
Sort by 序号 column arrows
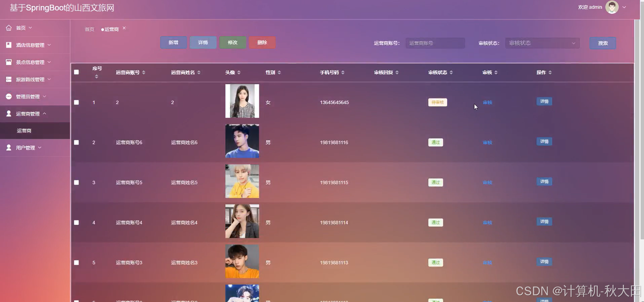(97, 77)
